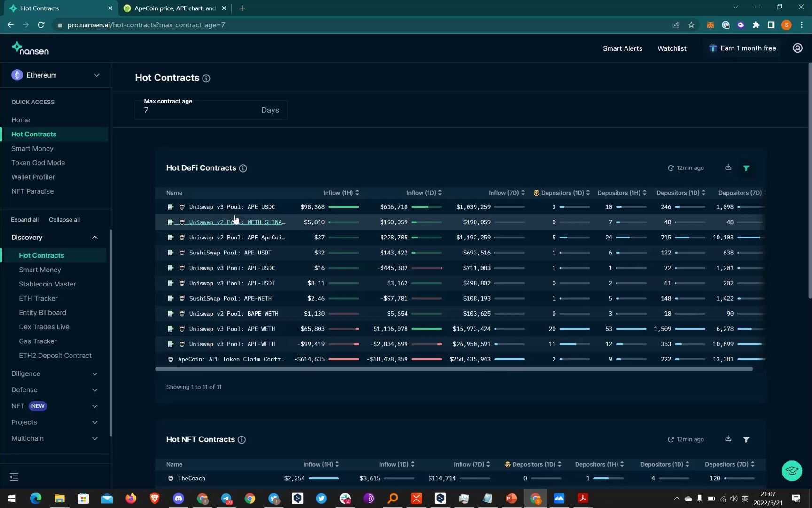The height and width of the screenshot is (508, 812).
Task: Launch Firefox from the taskbar
Action: tap(131, 499)
